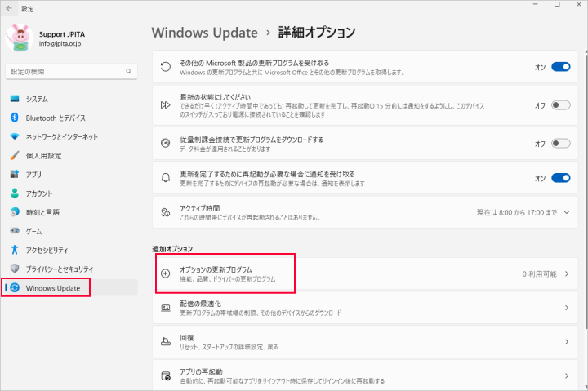Image resolution: width=588 pixels, height=391 pixels.
Task: Go back via Windows Update breadcrumb
Action: pos(204,33)
